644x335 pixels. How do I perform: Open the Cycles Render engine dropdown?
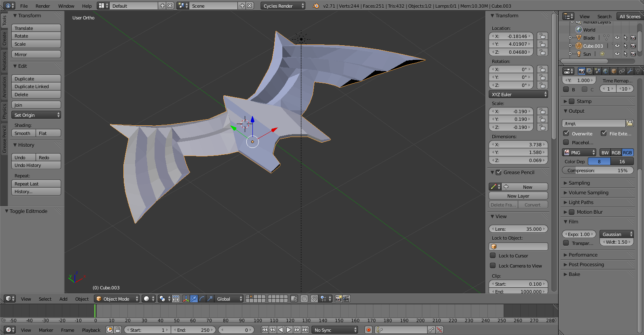[x=283, y=6]
